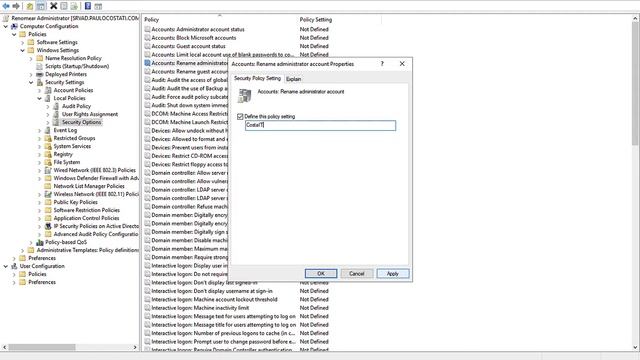Expand the Software Settings node
This screenshot has height=360, width=640.
(22, 42)
